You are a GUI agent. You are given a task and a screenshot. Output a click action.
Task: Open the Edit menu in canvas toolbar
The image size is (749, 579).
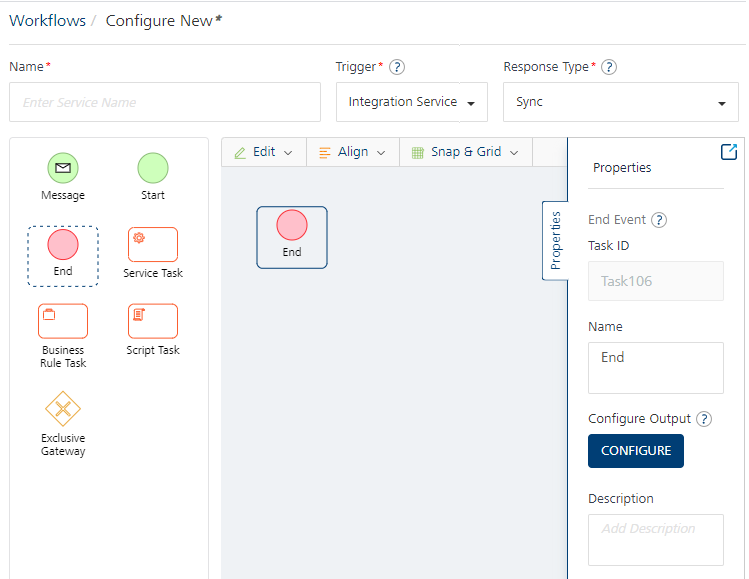(x=263, y=152)
